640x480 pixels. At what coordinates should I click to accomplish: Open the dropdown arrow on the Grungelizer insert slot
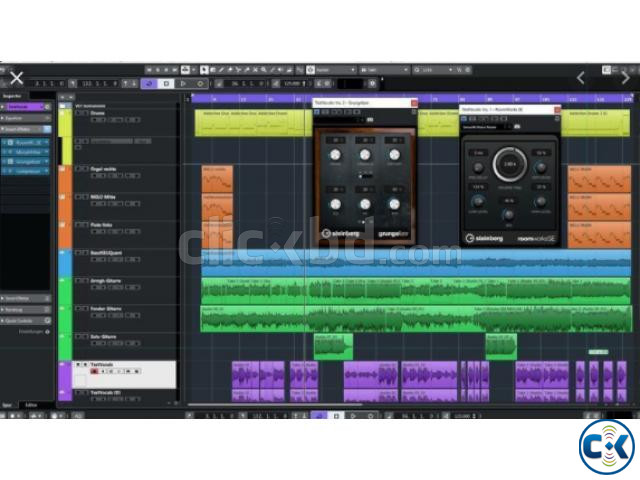46,162
